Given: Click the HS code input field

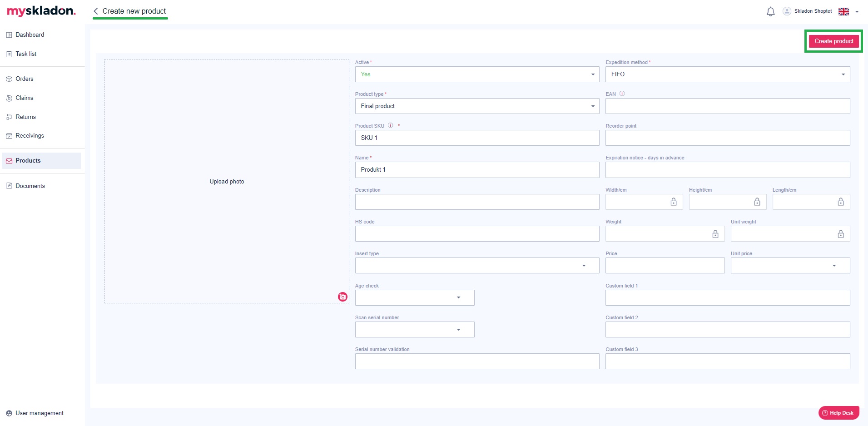Looking at the screenshot, I should [x=477, y=234].
